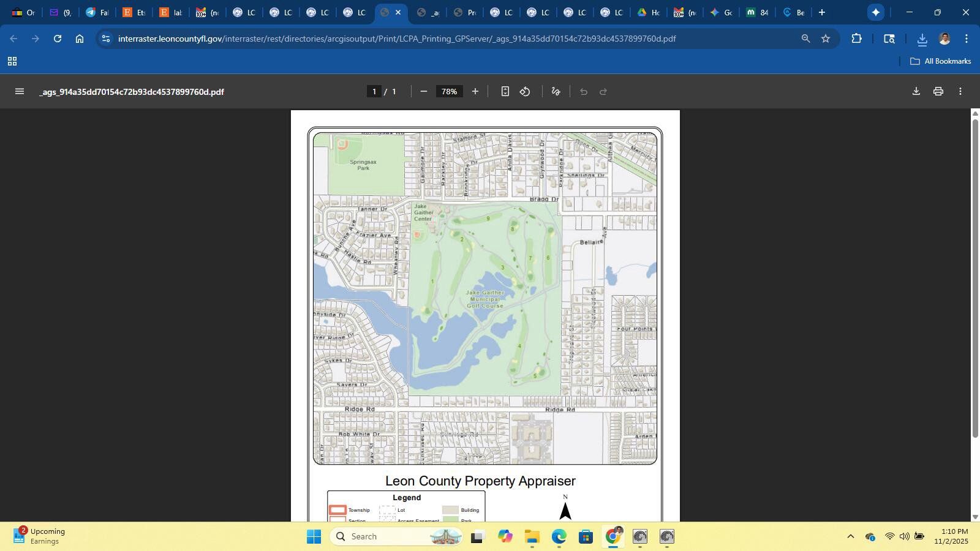Toggle the PDF sidebar menu
The width and height of the screenshot is (980, 551).
tap(20, 91)
